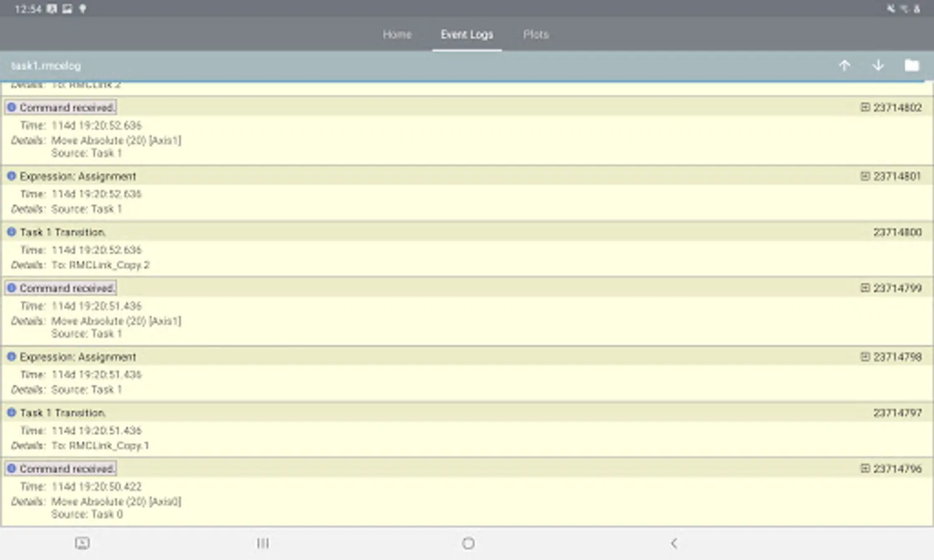Collapse entry 23714799 using its expander icon
The image size is (934, 560).
tap(865, 288)
